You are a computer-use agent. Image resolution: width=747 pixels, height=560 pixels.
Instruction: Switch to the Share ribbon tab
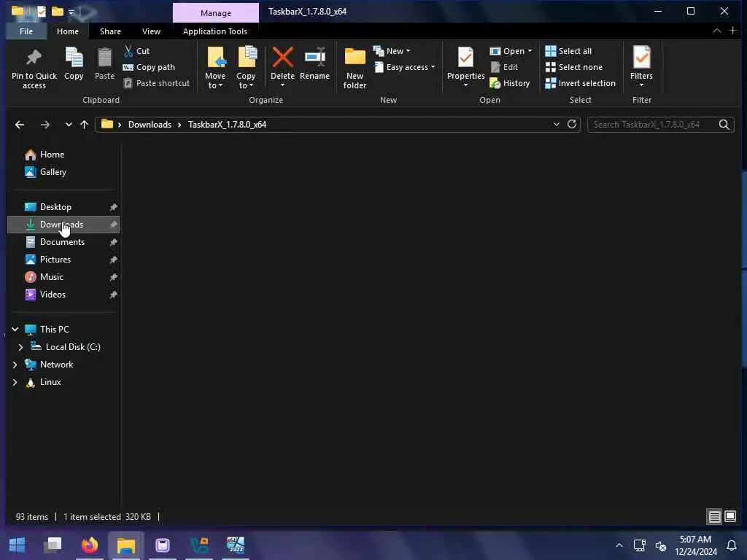[110, 31]
